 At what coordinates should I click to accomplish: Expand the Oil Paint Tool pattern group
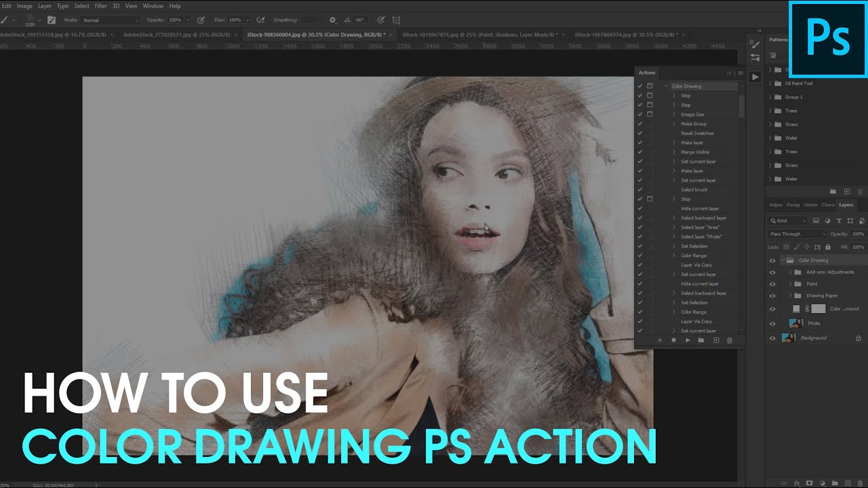770,83
